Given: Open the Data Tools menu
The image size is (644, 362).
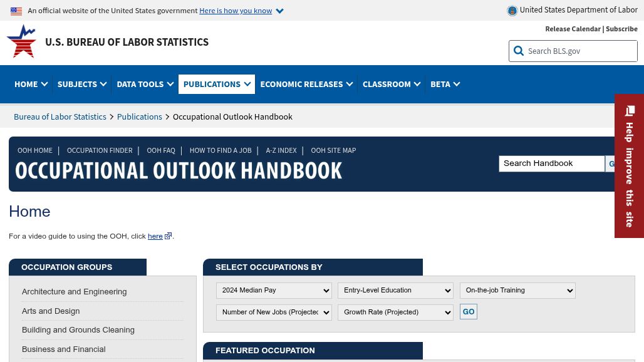Looking at the screenshot, I should [x=145, y=84].
